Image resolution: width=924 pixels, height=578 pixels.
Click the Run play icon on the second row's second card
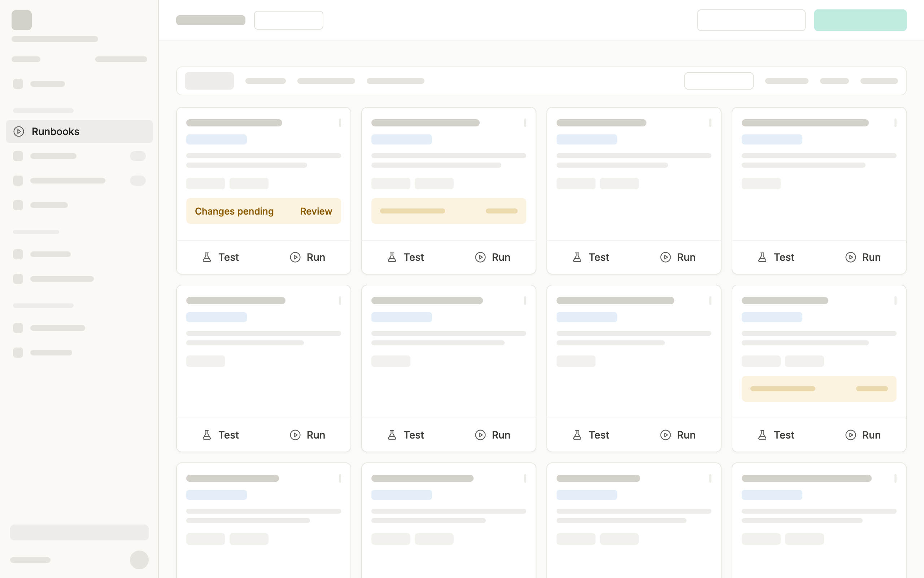pyautogui.click(x=480, y=435)
